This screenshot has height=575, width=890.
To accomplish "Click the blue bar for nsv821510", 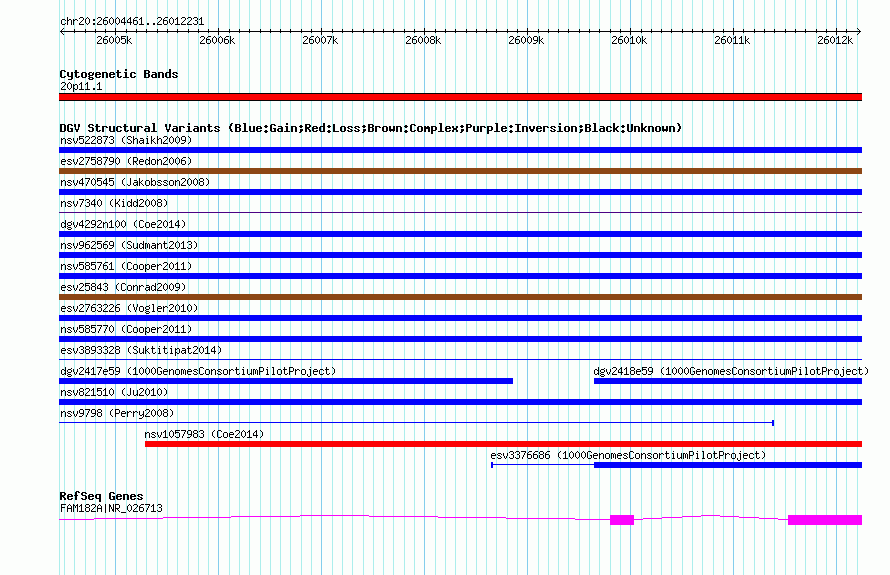I will click(x=460, y=402).
